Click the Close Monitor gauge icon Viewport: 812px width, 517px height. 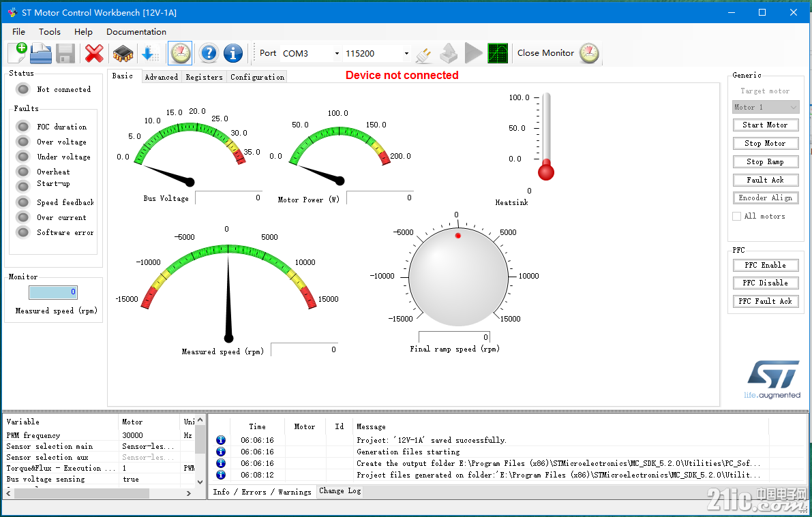[589, 52]
